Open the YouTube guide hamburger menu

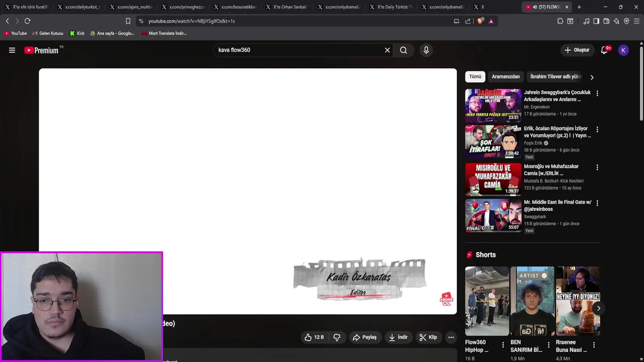pyautogui.click(x=12, y=50)
